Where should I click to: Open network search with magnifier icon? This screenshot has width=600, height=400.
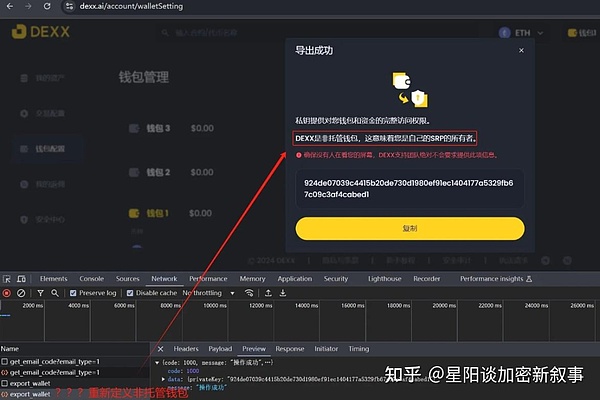pos(55,293)
